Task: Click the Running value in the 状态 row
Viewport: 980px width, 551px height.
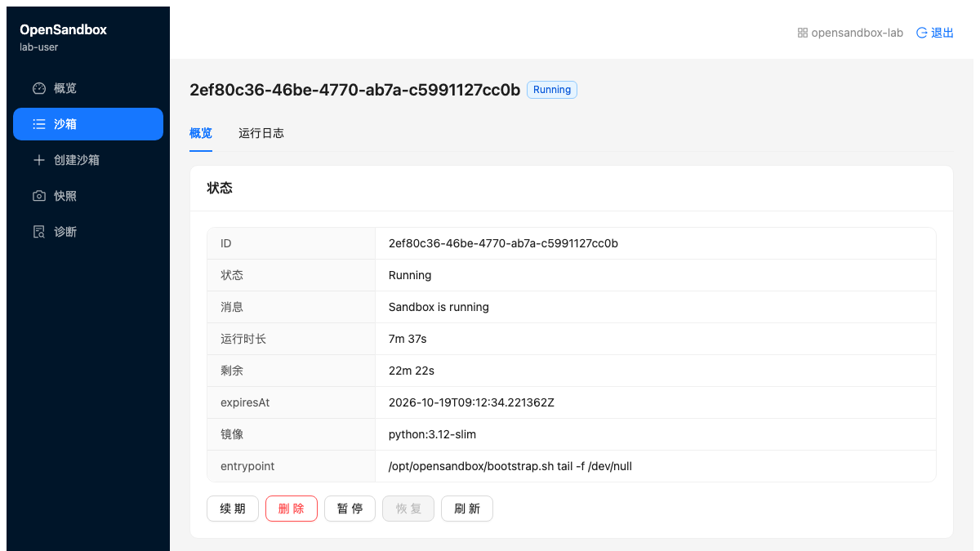Action: (410, 275)
